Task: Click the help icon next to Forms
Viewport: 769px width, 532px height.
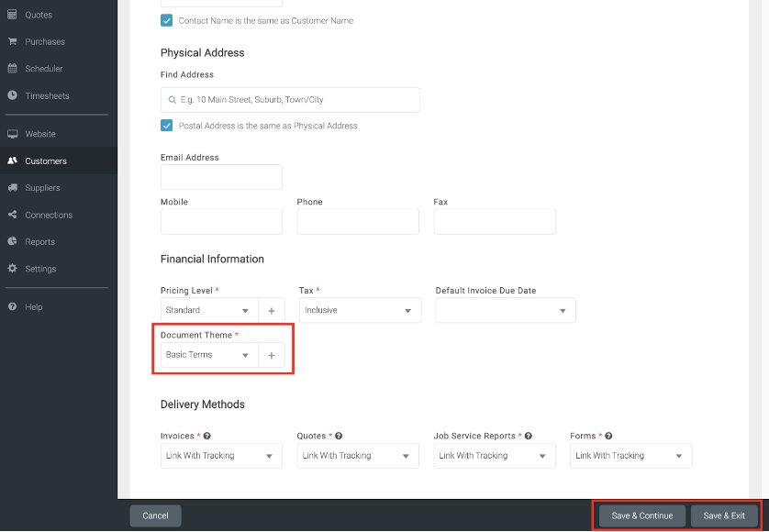Action: point(608,436)
